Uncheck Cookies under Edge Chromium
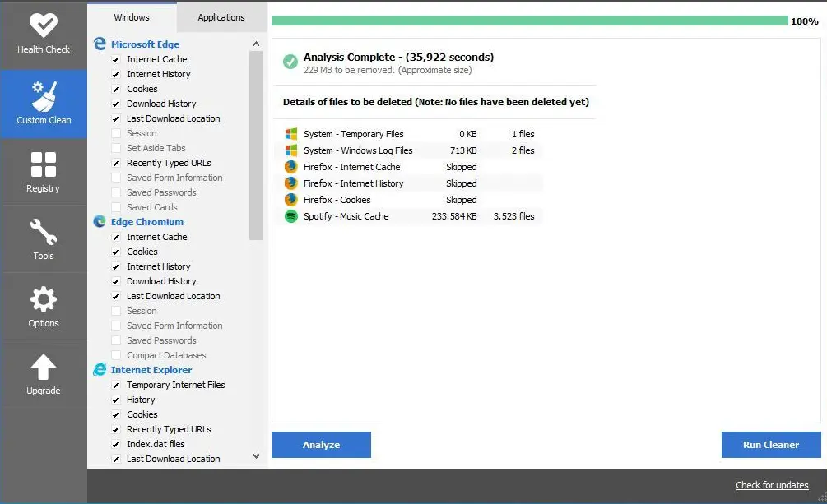 point(114,252)
